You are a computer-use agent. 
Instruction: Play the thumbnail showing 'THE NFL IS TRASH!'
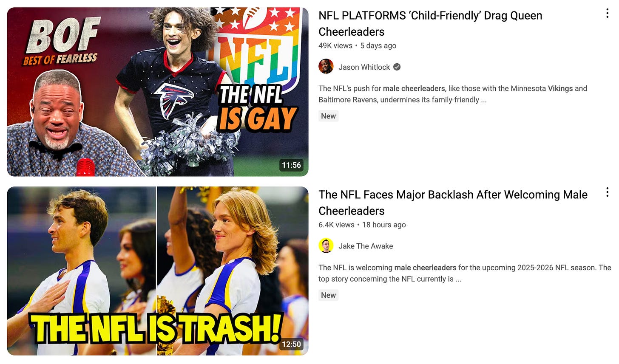pyautogui.click(x=158, y=271)
